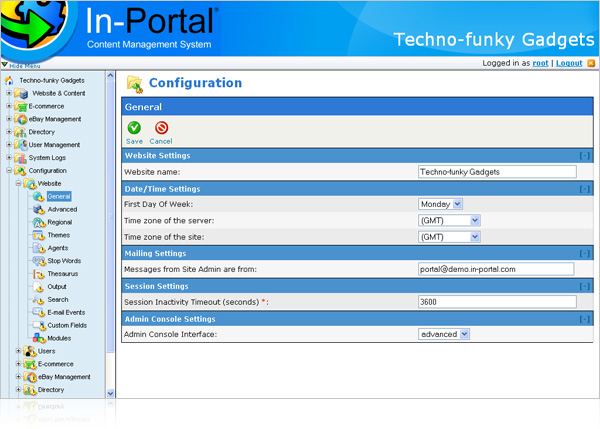Open the First Day Of Week dropdown

[x=458, y=204]
